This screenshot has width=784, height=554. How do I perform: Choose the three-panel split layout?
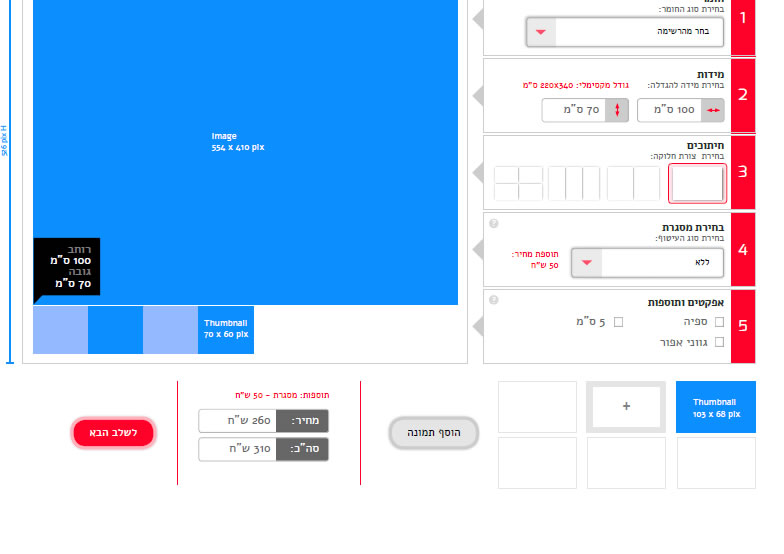[x=574, y=184]
